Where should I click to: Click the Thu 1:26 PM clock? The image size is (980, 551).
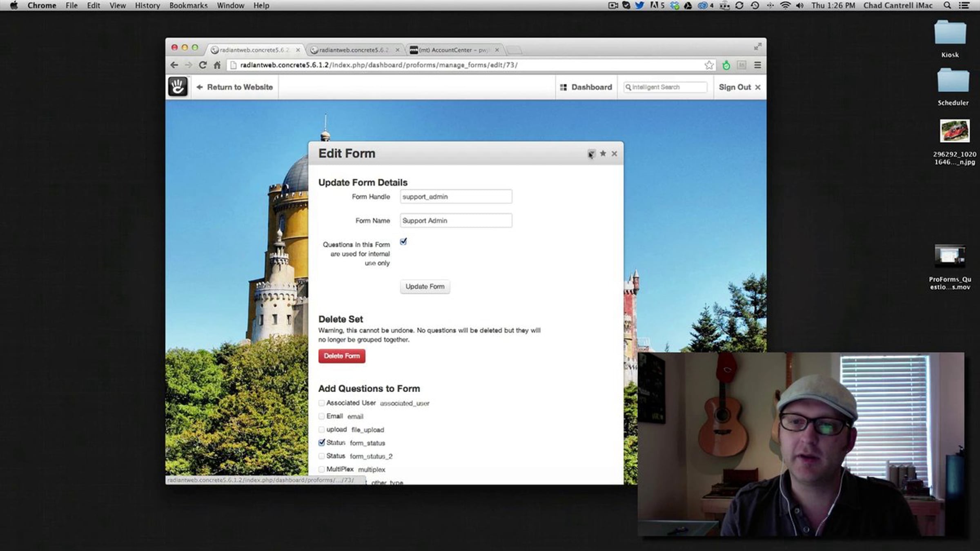(833, 5)
